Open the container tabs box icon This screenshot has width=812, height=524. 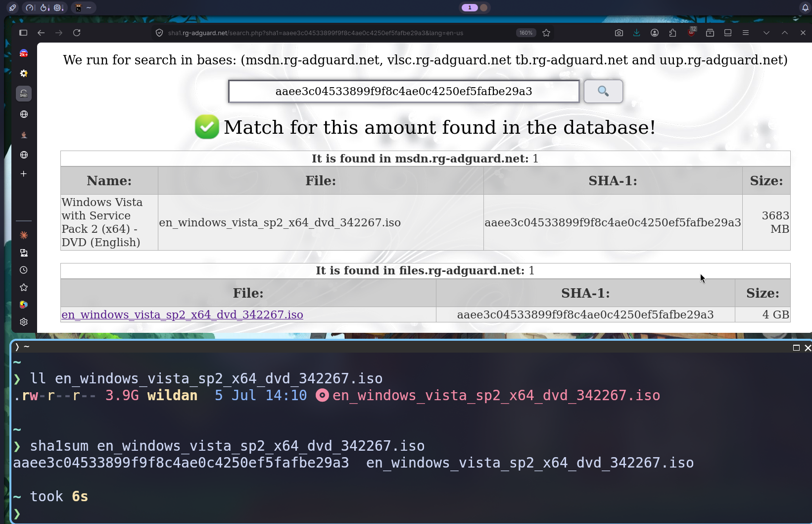[x=710, y=33]
